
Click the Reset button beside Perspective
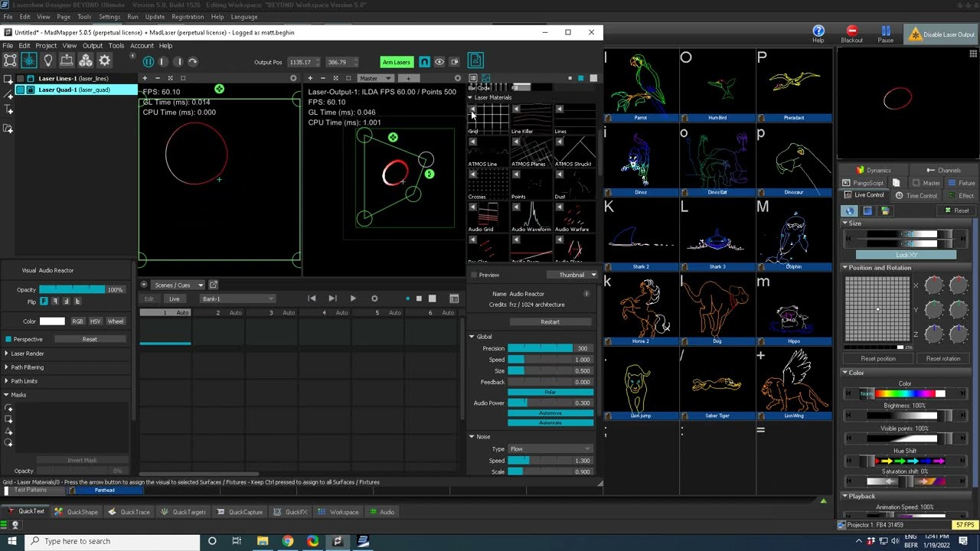(90, 339)
